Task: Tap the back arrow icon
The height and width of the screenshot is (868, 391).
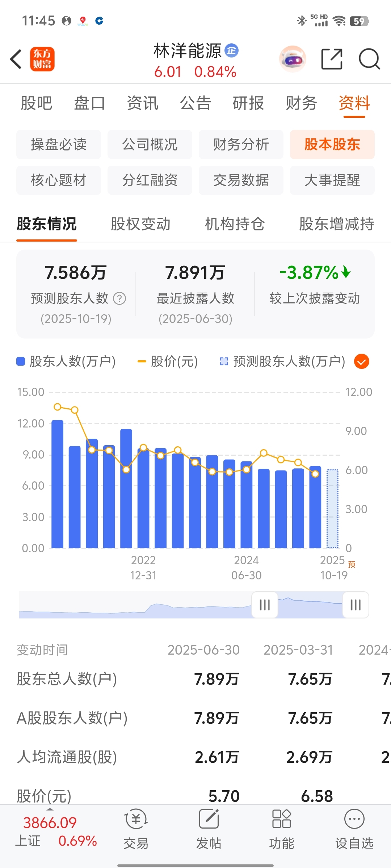Action: click(16, 59)
